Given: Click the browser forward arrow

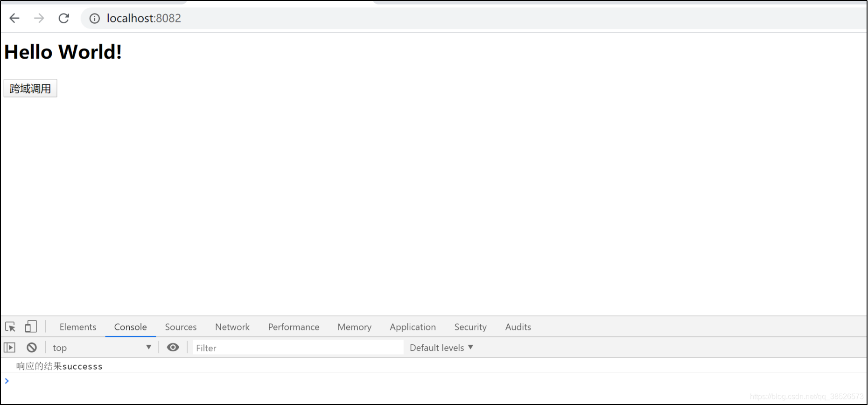Looking at the screenshot, I should (x=39, y=18).
